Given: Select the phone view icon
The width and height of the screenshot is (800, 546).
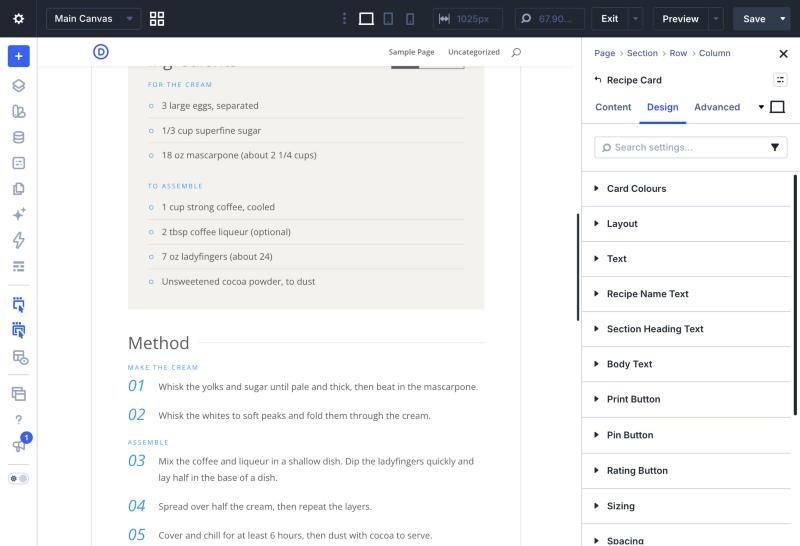Looking at the screenshot, I should coord(410,19).
